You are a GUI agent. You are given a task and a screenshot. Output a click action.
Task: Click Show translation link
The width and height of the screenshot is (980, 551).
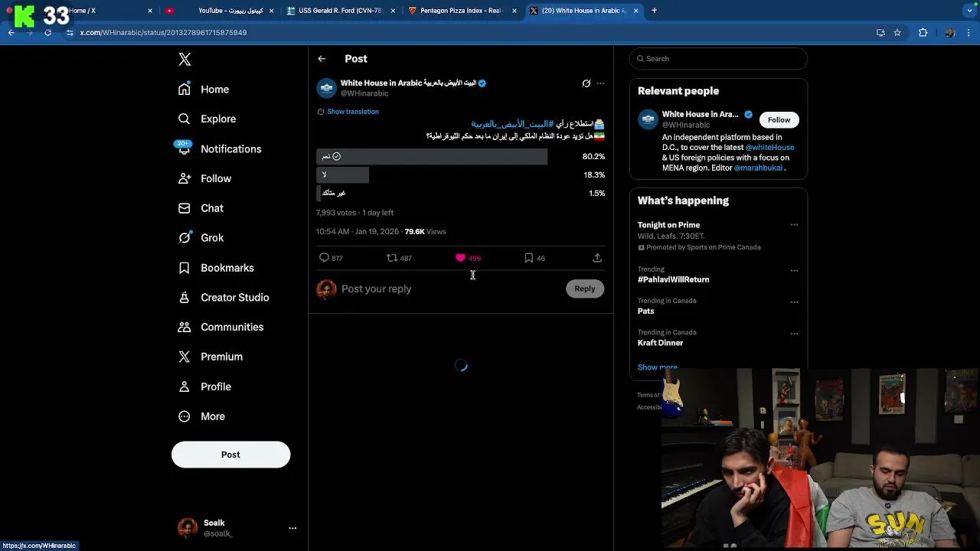(x=352, y=112)
